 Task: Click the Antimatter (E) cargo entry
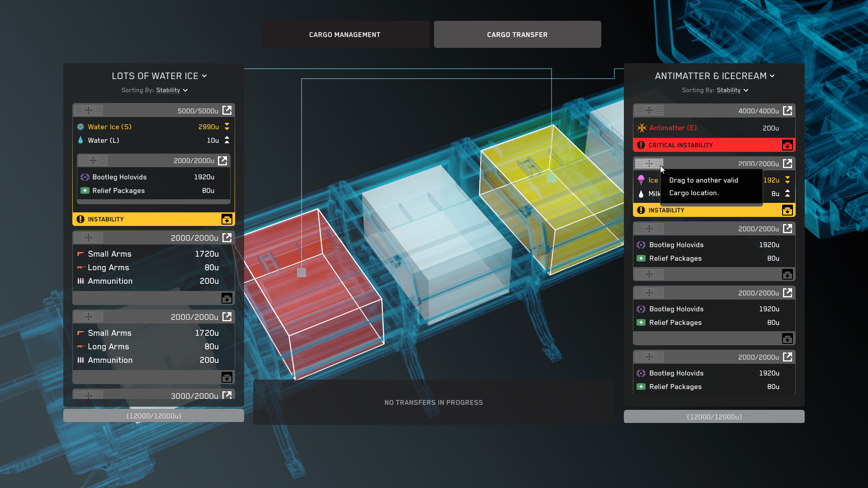coord(673,128)
